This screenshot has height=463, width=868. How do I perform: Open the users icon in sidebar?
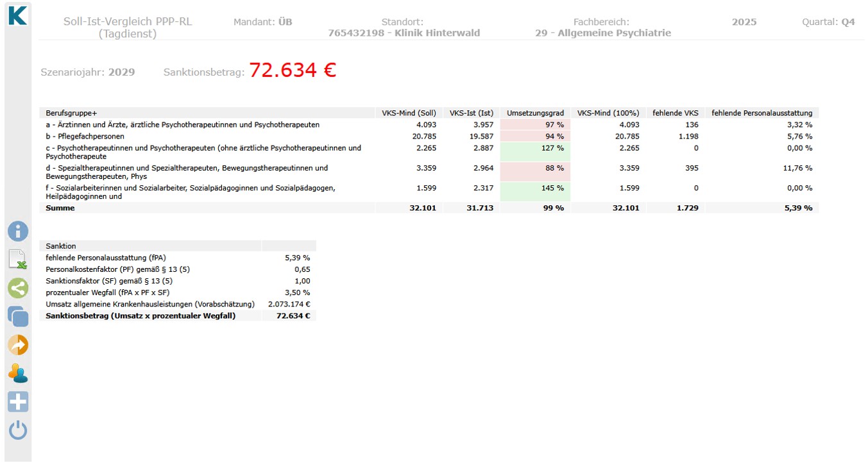[18, 373]
